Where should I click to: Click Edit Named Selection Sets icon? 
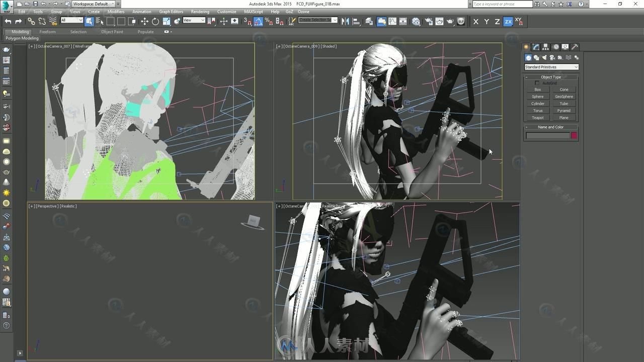291,21
